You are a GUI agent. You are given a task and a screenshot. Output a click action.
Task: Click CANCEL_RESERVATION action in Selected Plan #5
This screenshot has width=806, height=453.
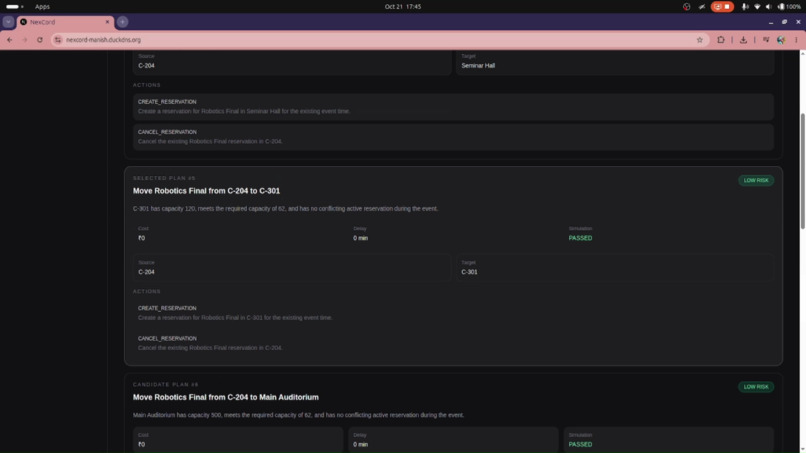(453, 343)
